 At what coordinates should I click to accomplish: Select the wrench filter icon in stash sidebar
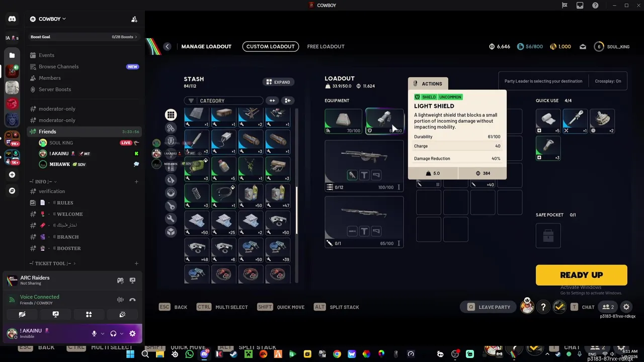171,219
